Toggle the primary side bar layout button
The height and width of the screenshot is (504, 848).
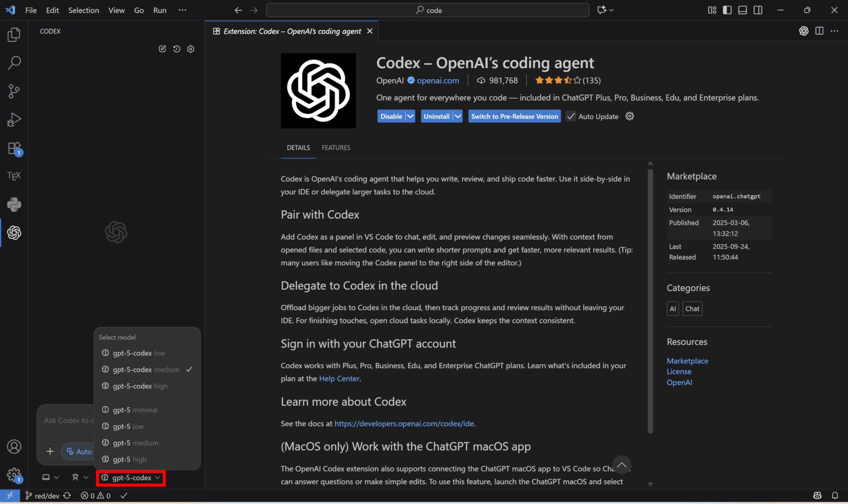pos(727,10)
